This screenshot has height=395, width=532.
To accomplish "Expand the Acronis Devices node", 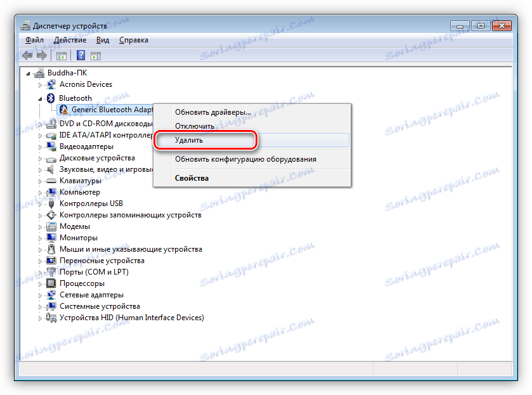I will click(40, 85).
